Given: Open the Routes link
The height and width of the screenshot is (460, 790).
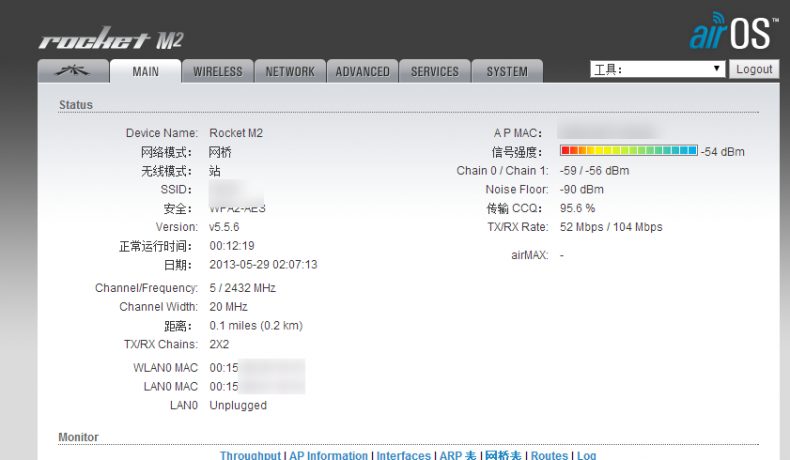Looking at the screenshot, I should (x=549, y=455).
